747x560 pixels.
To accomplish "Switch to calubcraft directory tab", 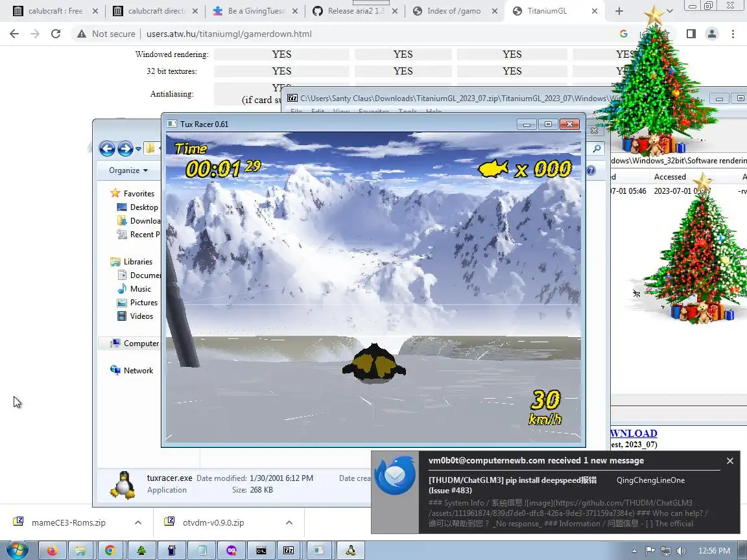I will (157, 11).
